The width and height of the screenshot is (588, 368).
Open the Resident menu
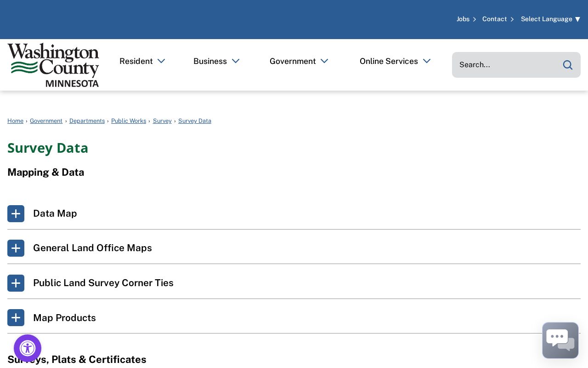[x=142, y=61]
